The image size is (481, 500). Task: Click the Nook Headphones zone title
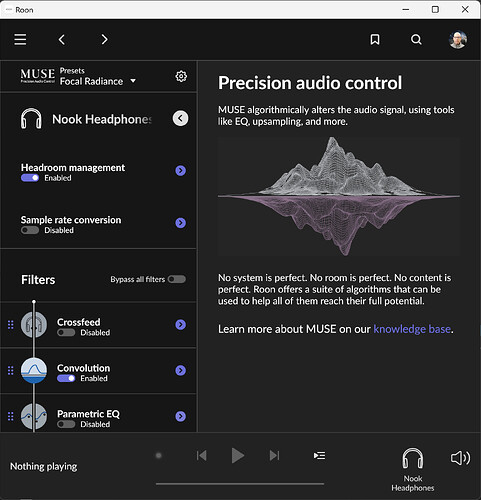coord(102,119)
